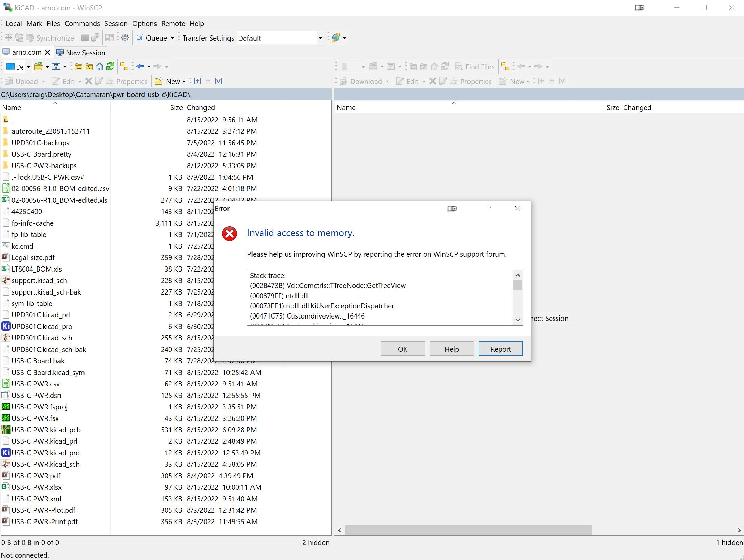Open the Commands menu

(82, 24)
